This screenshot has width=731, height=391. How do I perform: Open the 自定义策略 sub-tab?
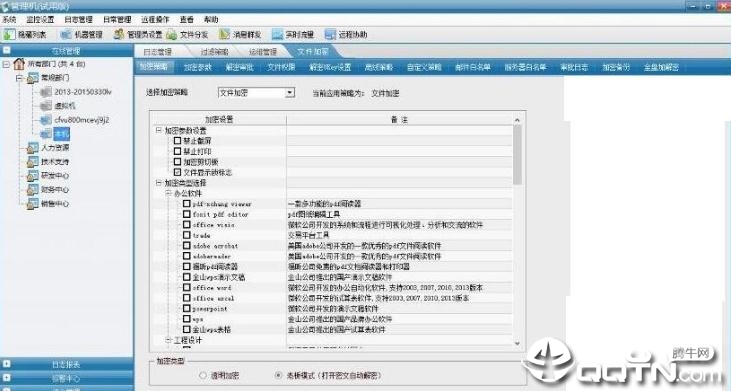424,67
